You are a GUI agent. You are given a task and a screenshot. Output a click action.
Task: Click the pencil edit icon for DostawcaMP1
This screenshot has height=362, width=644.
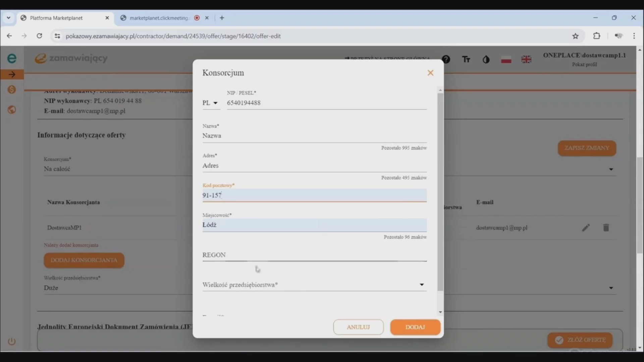586,228
